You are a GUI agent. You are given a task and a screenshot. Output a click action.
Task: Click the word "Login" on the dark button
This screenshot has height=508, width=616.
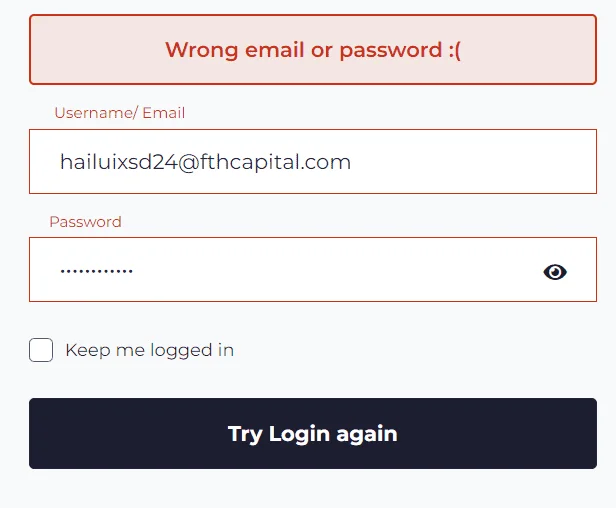coord(299,435)
